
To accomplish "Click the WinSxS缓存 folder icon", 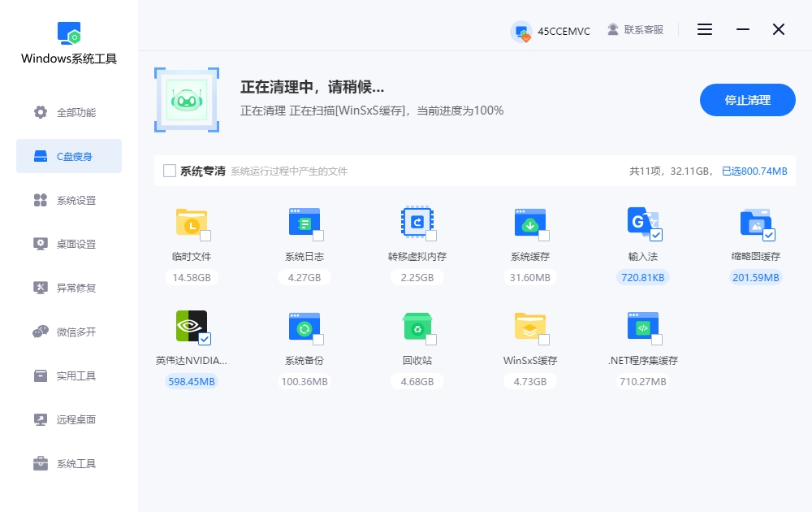I will pos(530,327).
